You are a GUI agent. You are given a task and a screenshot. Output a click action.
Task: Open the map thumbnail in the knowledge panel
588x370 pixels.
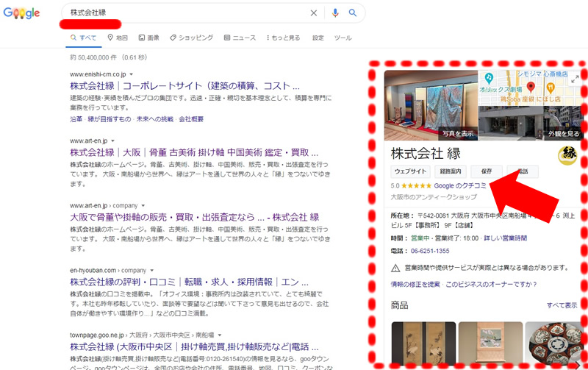[x=530, y=88]
